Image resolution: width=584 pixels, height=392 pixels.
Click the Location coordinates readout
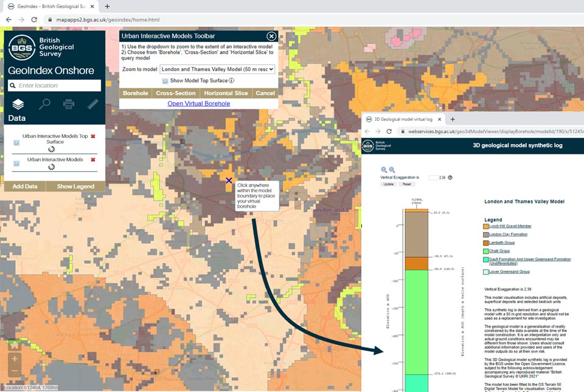[31, 388]
